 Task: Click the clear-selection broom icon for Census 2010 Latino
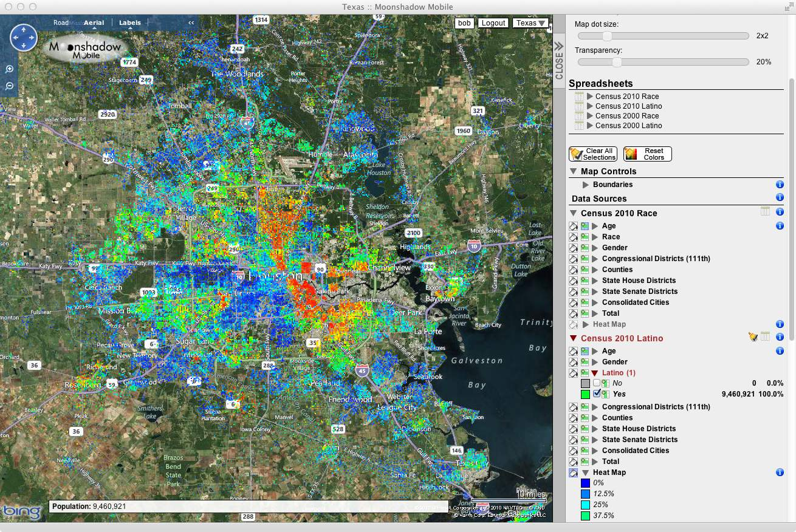pyautogui.click(x=753, y=337)
